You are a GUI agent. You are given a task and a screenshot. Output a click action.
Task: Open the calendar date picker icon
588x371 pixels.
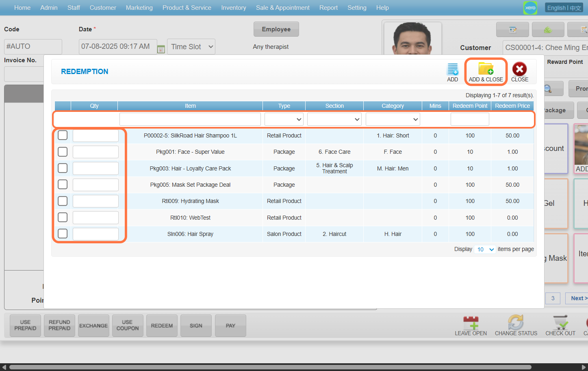161,49
